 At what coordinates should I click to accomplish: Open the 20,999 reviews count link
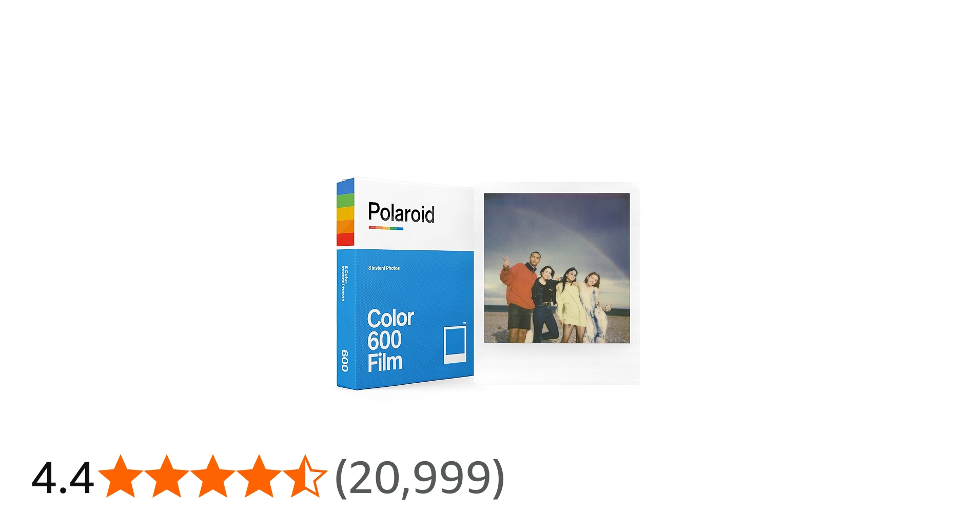(x=420, y=478)
